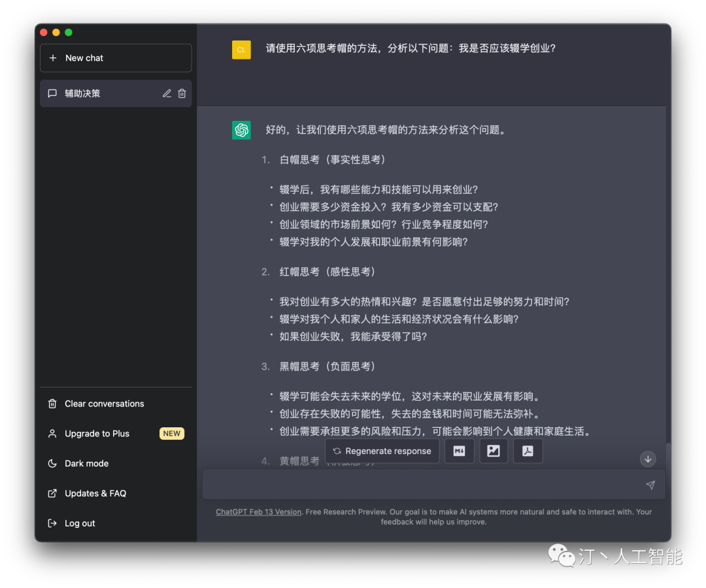Click the chat bubble icon beside 辅助决策
Viewport: 706px width, 588px height.
tap(52, 93)
